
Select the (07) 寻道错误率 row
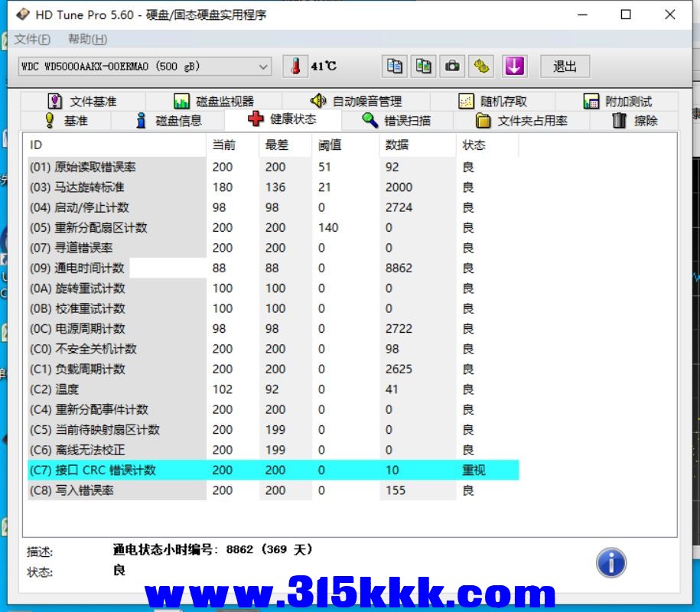click(x=273, y=248)
